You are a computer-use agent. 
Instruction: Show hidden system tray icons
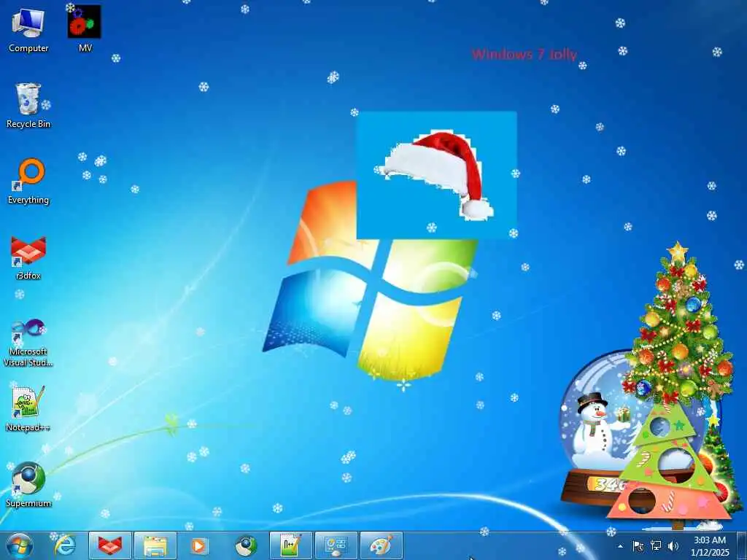pos(620,546)
